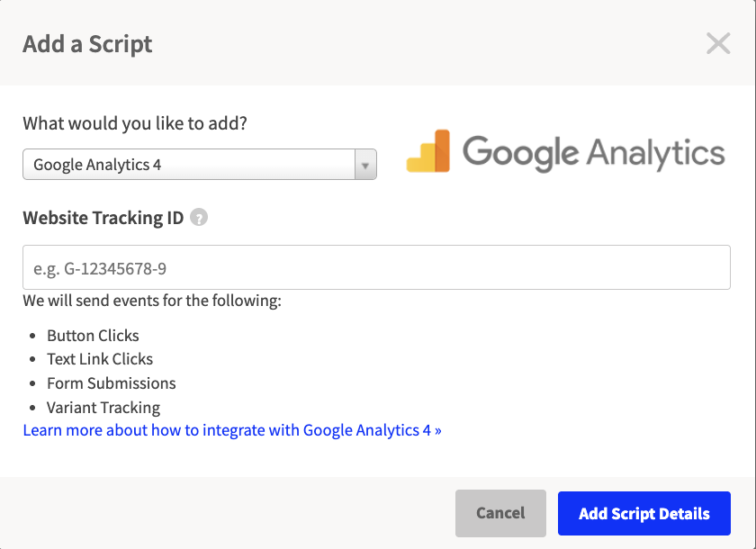
Task: Close the Add a Script dialog
Action: [x=718, y=43]
